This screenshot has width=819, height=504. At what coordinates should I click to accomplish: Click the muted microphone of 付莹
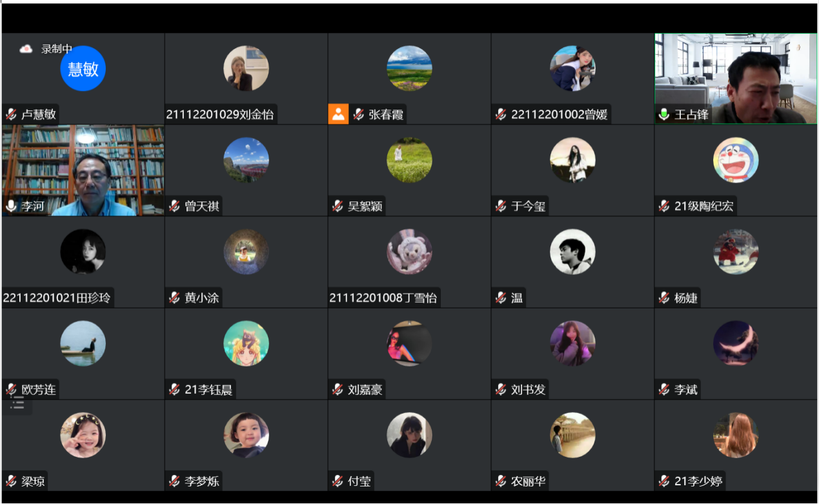pos(338,481)
